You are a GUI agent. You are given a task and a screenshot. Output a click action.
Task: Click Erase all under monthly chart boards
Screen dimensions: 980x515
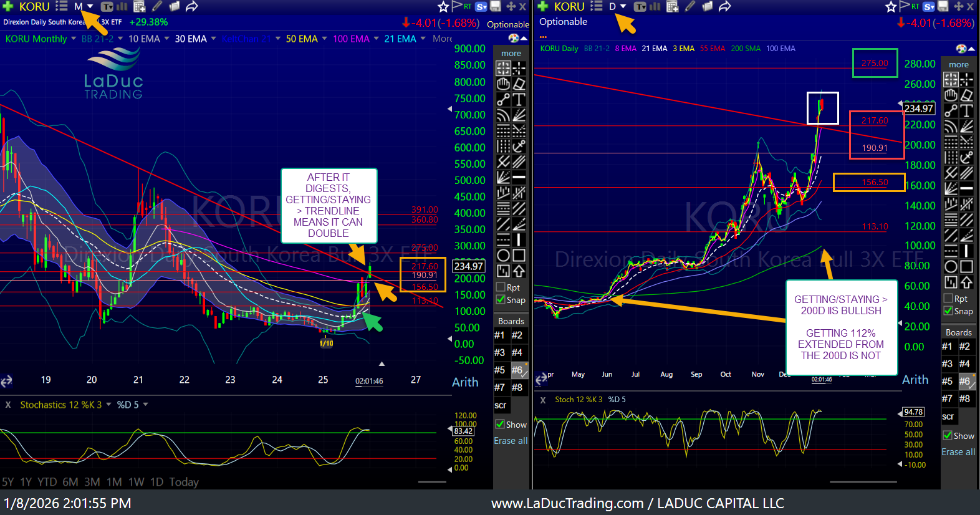tap(511, 441)
